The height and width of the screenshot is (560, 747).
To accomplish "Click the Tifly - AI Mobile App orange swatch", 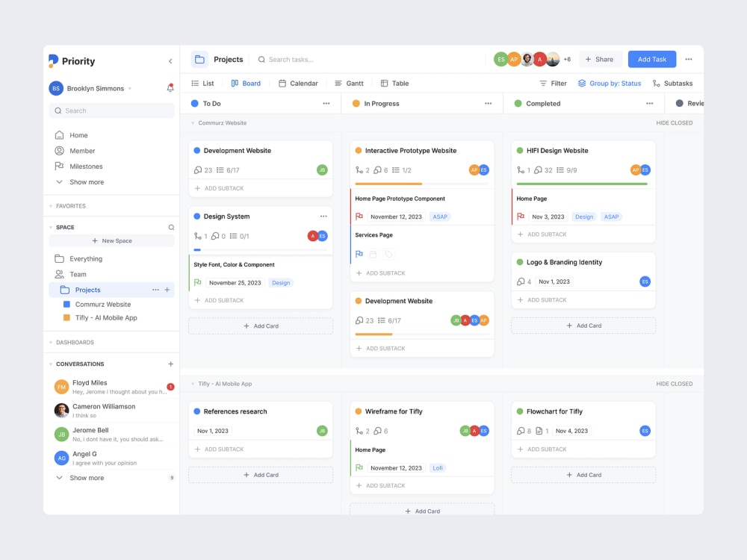I will 66,317.
